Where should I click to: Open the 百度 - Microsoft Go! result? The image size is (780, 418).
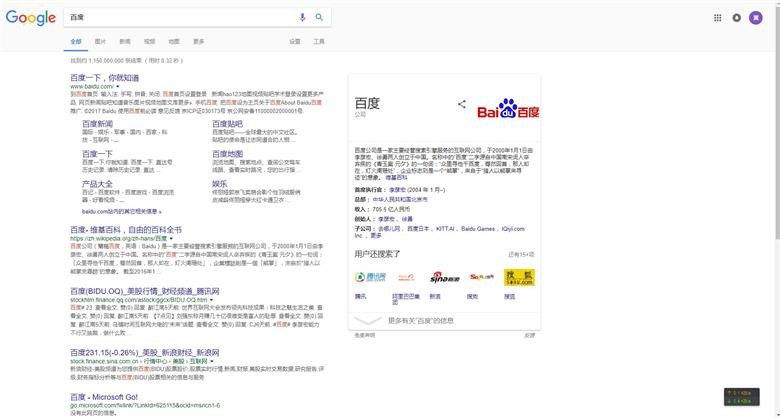pyautogui.click(x=104, y=397)
